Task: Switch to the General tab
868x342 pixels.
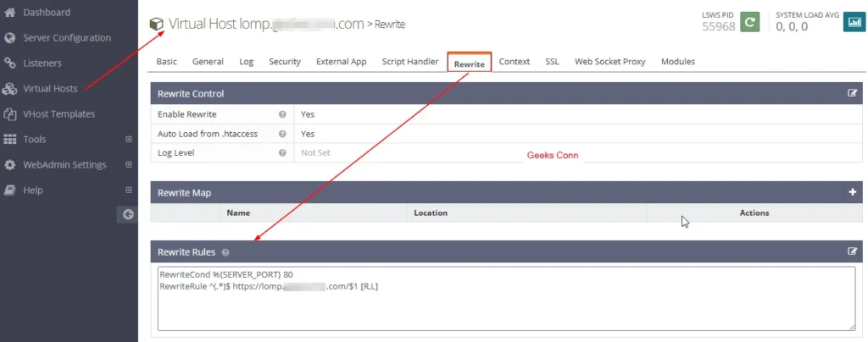Action: coord(209,62)
